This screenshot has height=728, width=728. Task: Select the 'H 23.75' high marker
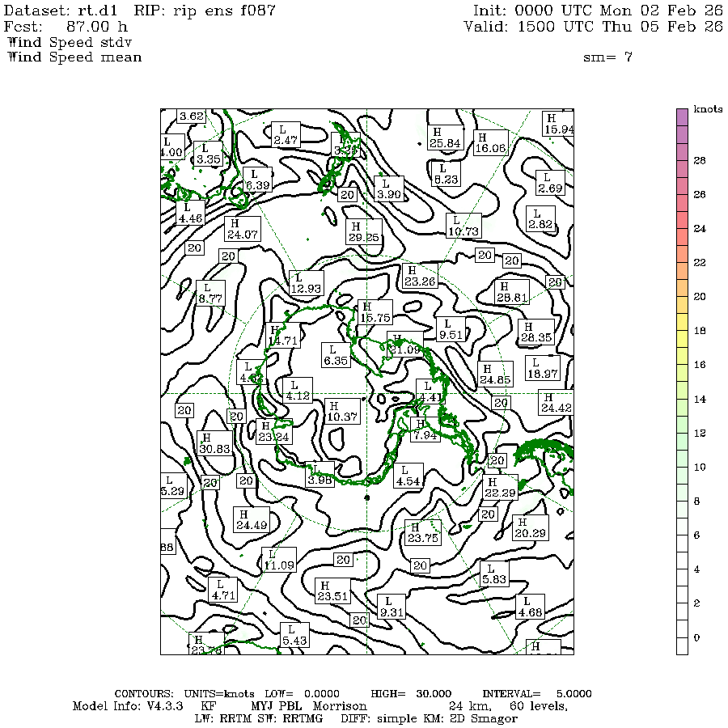click(423, 532)
